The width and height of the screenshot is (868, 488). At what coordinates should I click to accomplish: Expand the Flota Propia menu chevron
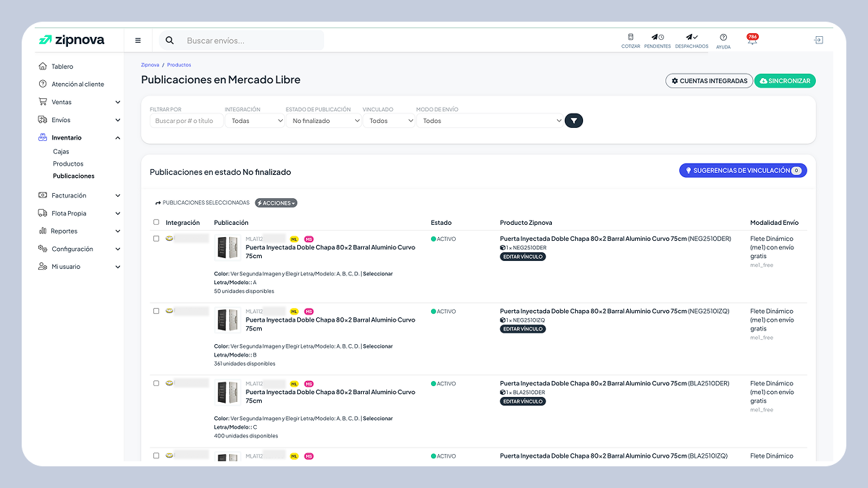pyautogui.click(x=117, y=213)
